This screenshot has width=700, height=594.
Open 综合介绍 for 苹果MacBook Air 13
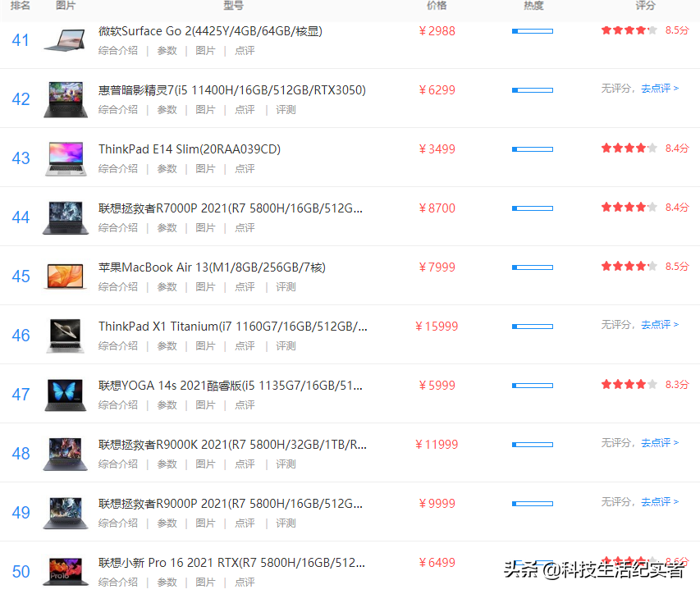118,287
